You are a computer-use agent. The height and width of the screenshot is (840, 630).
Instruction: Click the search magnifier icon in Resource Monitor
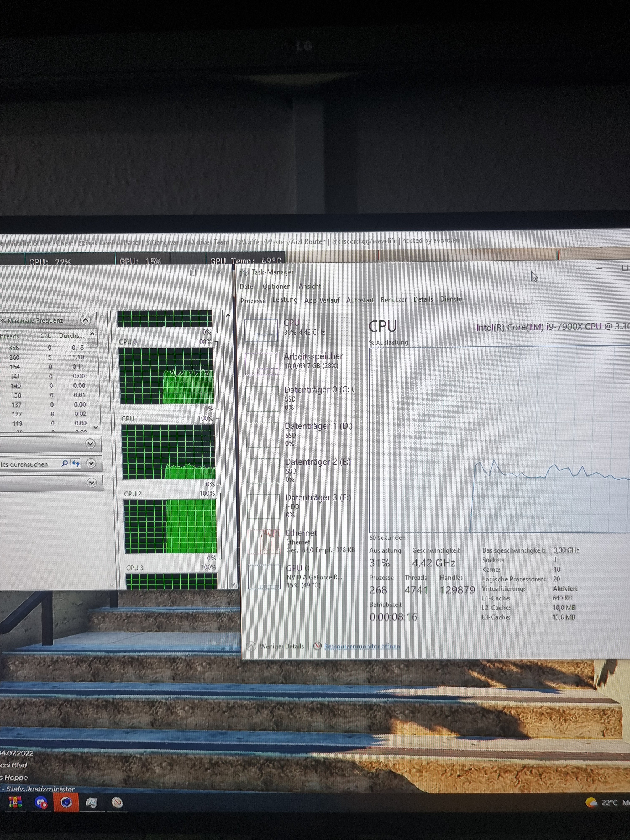click(64, 463)
